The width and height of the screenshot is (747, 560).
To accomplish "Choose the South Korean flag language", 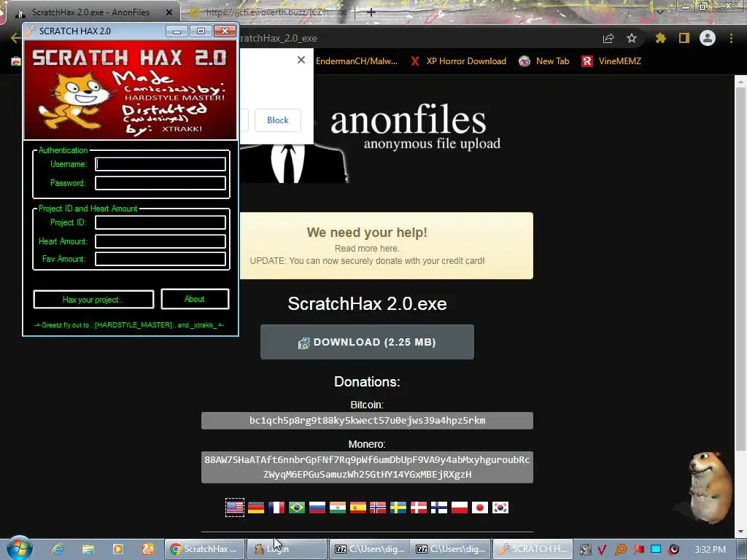I will 500,507.
